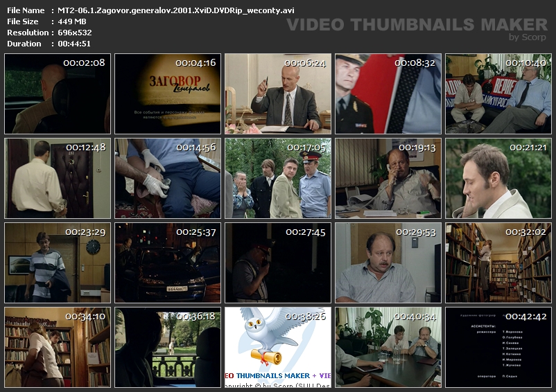Select the credits thumbnail at 00:42:42
Screen dimensions: 556x392
tap(498, 348)
